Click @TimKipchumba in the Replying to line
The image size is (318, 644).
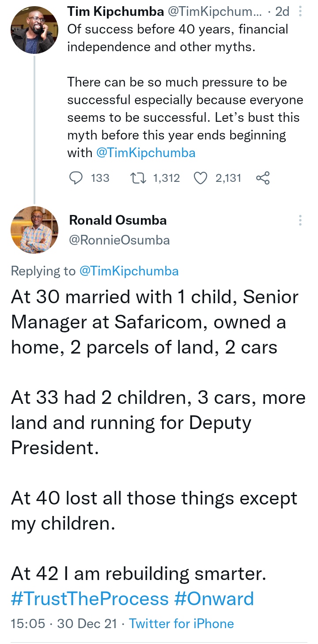point(129,271)
